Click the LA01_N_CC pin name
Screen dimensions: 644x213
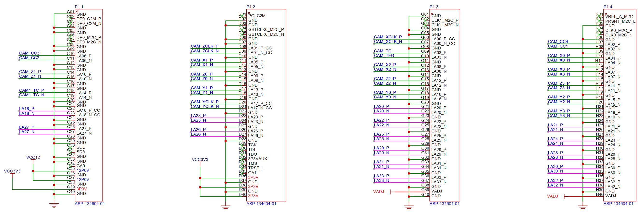(x=260, y=53)
